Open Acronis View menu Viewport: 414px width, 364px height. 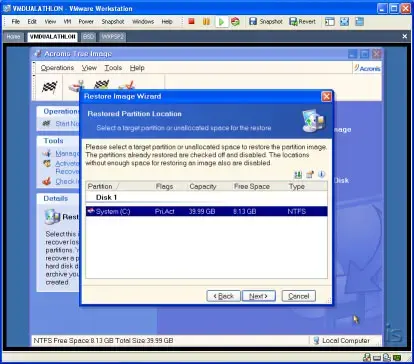pyautogui.click(x=89, y=68)
